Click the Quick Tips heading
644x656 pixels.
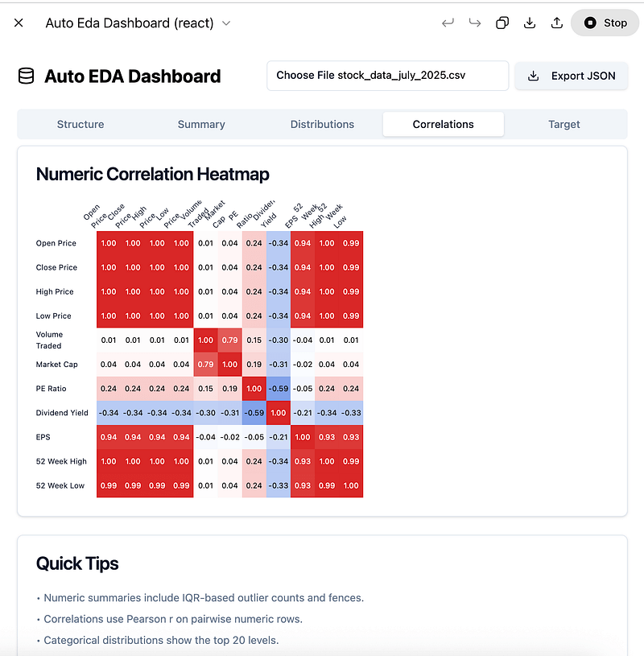(x=77, y=563)
